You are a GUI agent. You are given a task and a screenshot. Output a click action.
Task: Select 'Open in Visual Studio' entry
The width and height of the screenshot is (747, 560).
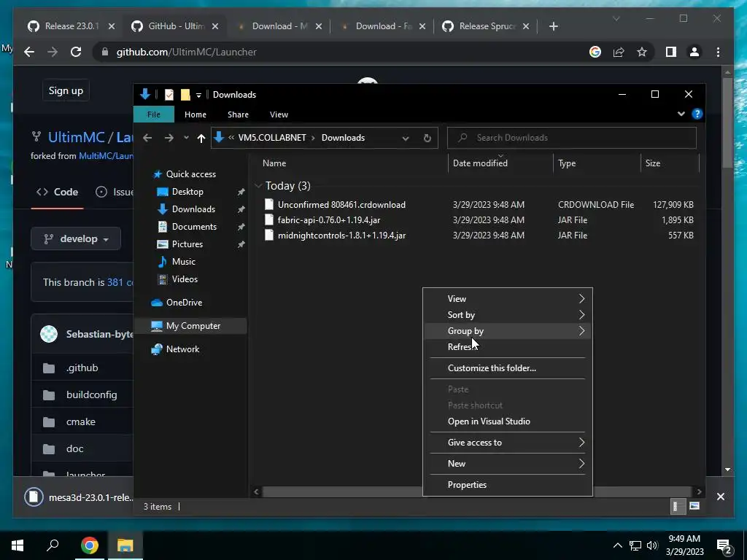508,421
